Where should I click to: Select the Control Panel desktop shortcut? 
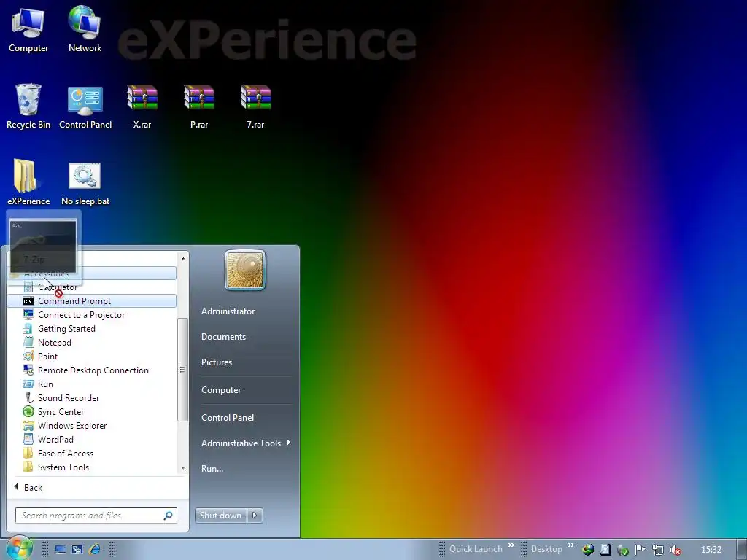pyautogui.click(x=85, y=107)
